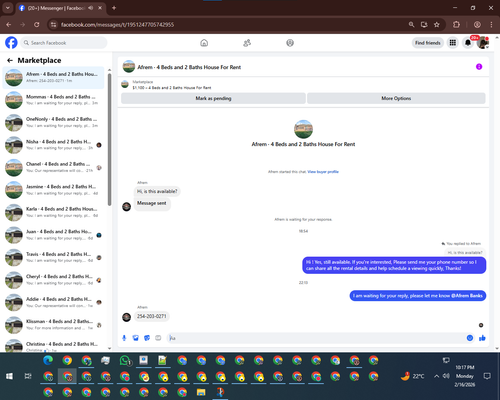Open the Karla conversation in list
Screen dimensions: 500x400
click(x=53, y=212)
